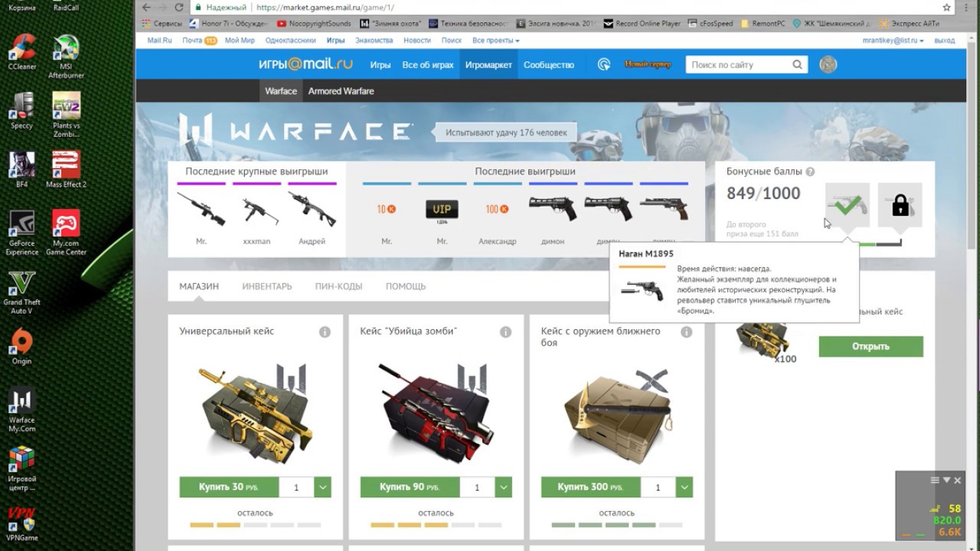980x551 pixels.
Task: Expand the Все проекты dropdown
Action: click(496, 41)
